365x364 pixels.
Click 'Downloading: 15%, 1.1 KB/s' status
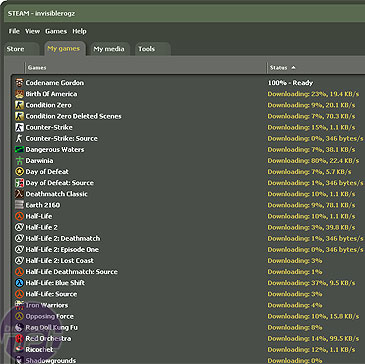(x=311, y=127)
